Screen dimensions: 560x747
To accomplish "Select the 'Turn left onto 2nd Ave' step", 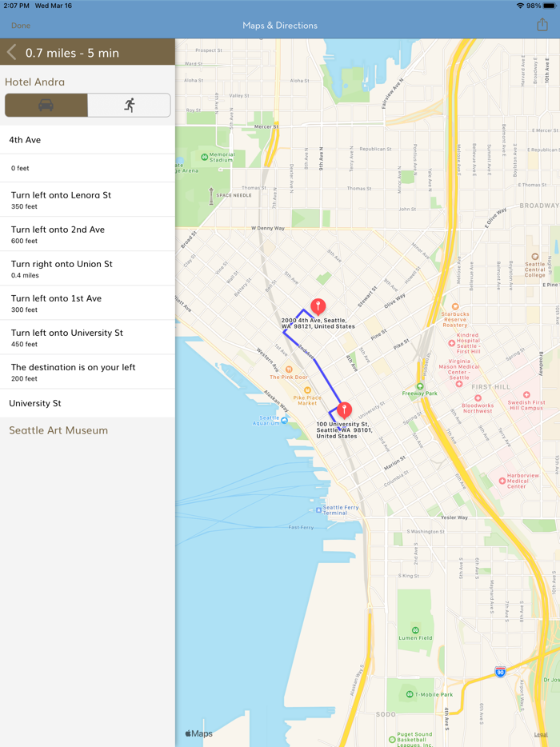I will 88,234.
